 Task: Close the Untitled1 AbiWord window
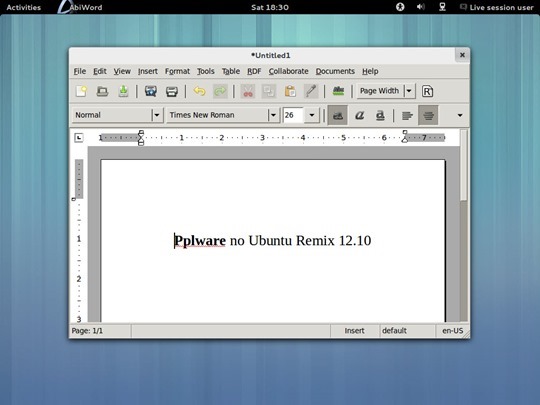(x=462, y=55)
